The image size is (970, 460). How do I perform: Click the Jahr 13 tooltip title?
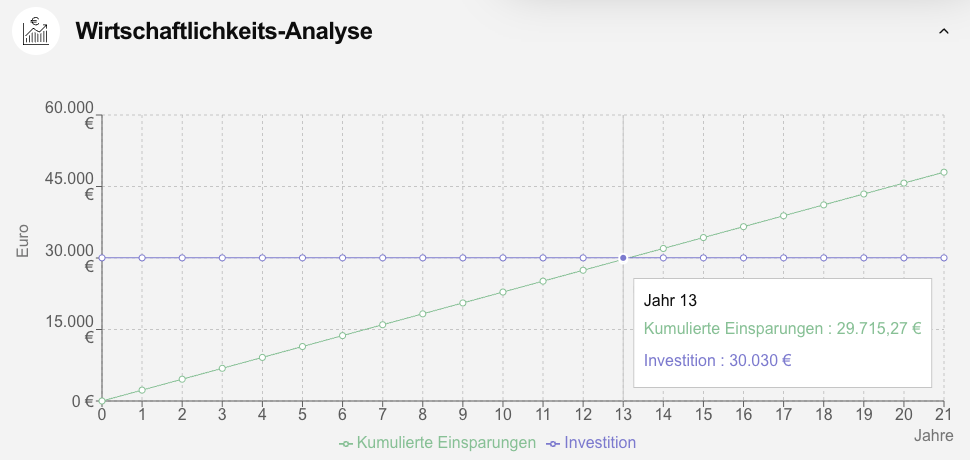pos(670,300)
